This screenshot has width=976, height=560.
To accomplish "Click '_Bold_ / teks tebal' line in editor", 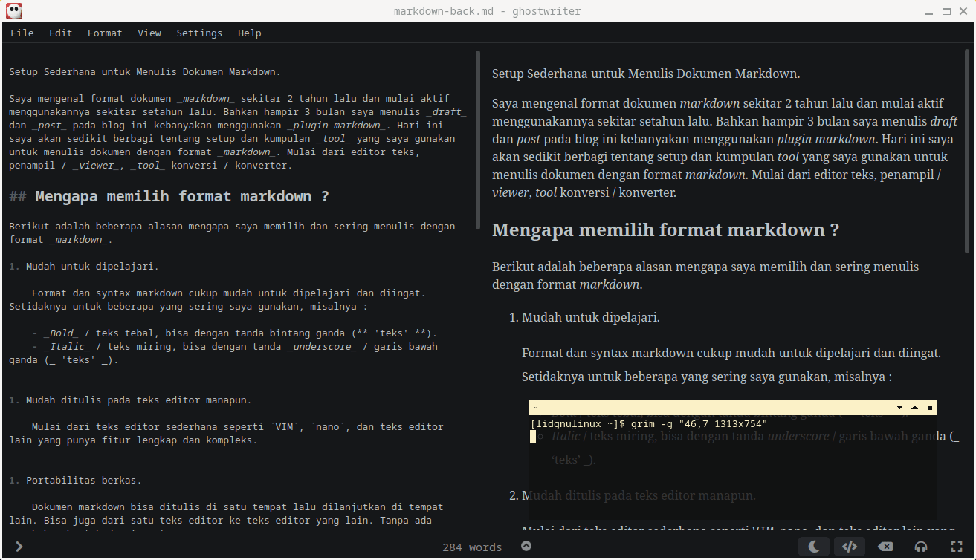I will (235, 333).
